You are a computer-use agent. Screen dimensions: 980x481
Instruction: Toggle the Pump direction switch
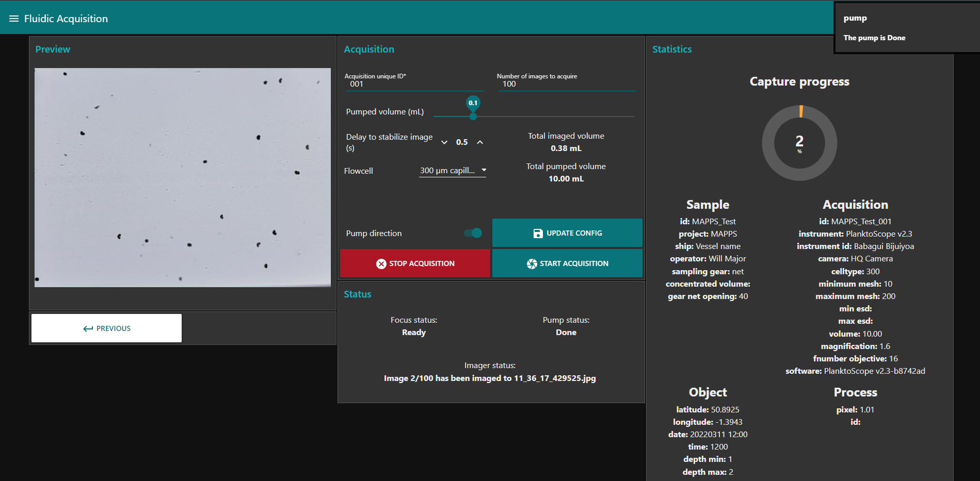tap(473, 233)
